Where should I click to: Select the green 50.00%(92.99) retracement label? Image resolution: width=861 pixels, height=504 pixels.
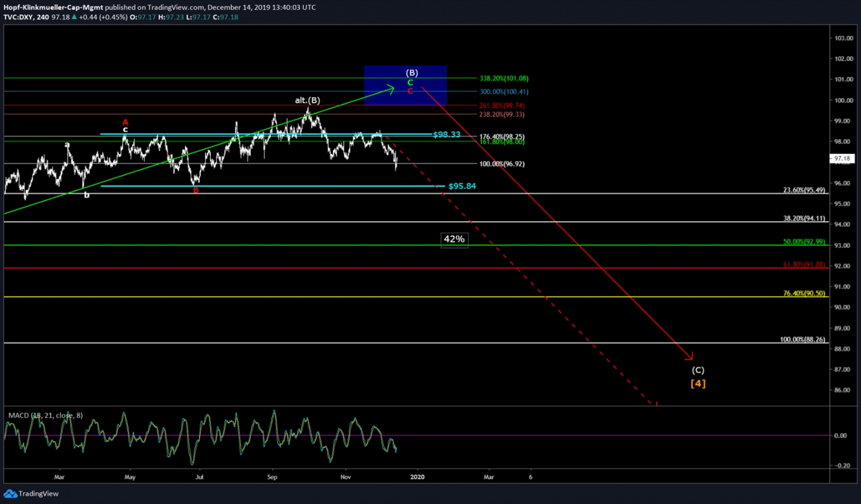coord(803,242)
